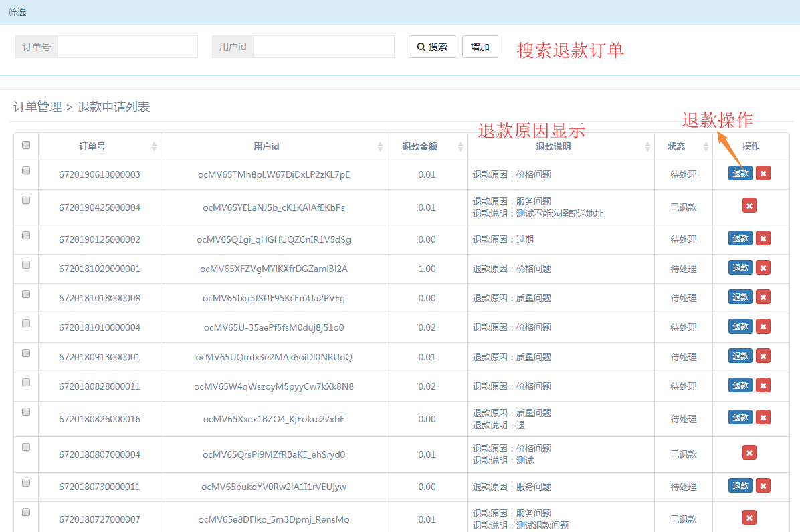
Task: Click the 筛选 filter panel header
Action: pyautogui.click(x=400, y=12)
